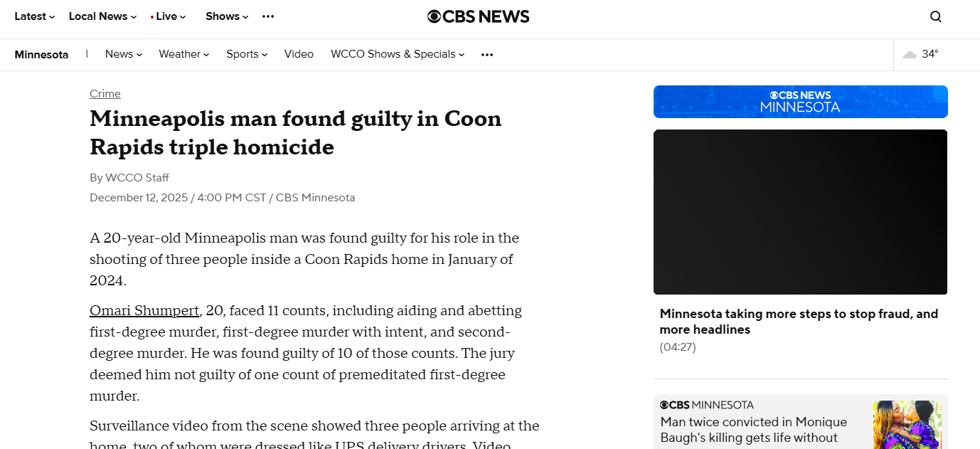This screenshot has height=449, width=980.
Task: Play the Minnesota headlines video
Action: point(800,212)
